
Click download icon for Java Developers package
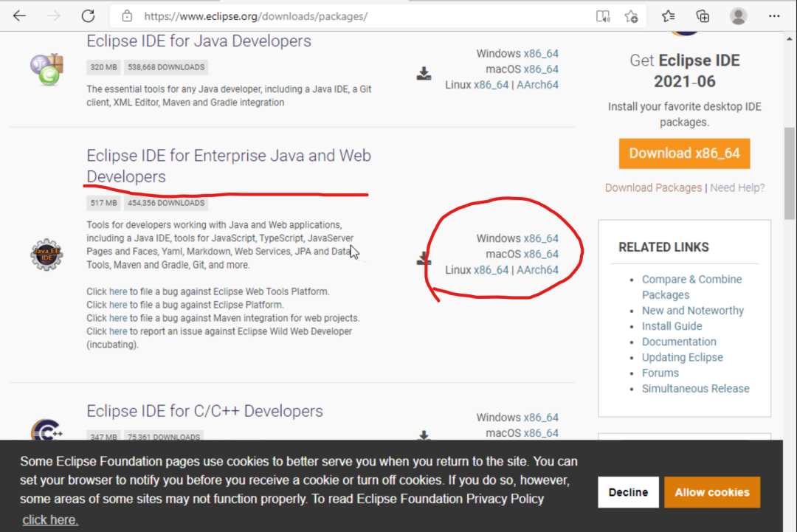coord(424,74)
